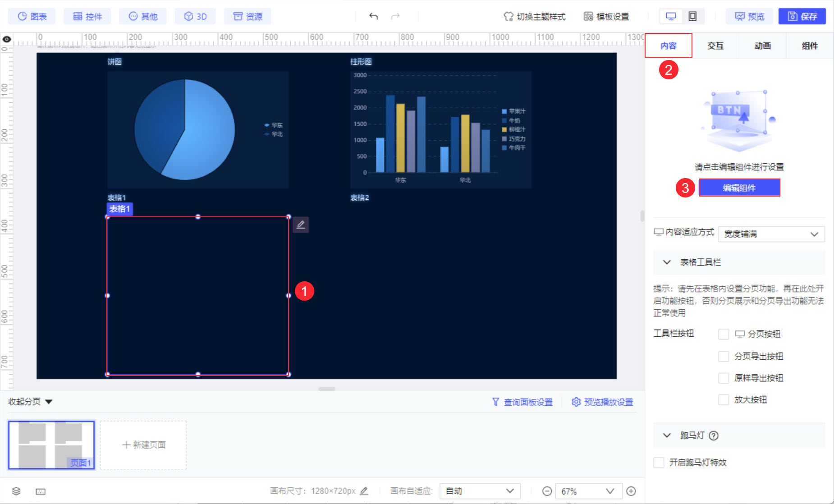The height and width of the screenshot is (504, 834).
Task: Select the bar chart component
Action: pos(440,129)
